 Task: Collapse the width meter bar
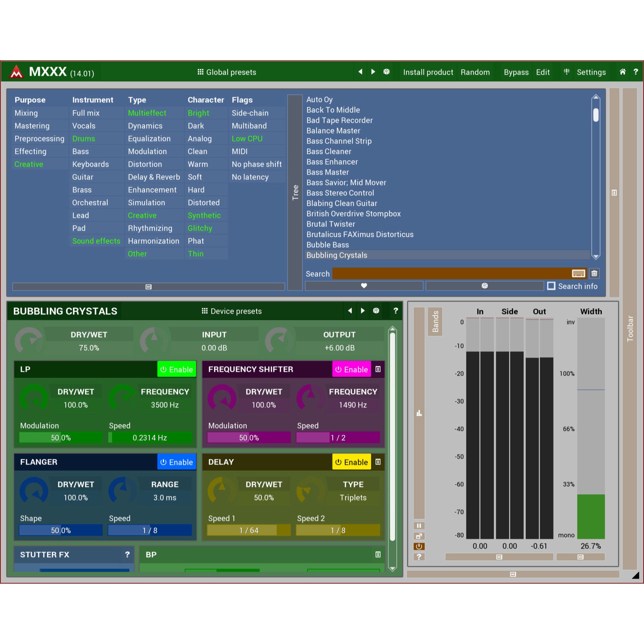(580, 557)
